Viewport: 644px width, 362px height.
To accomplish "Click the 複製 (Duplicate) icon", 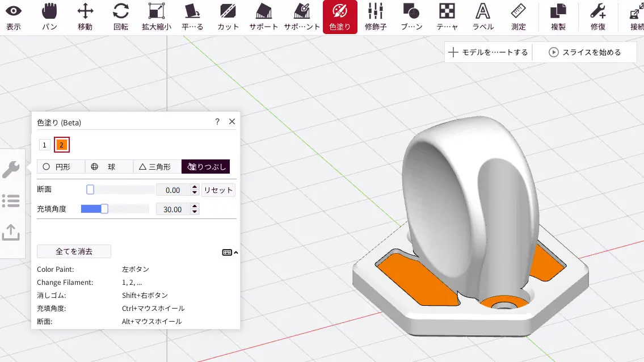I will pos(558,16).
